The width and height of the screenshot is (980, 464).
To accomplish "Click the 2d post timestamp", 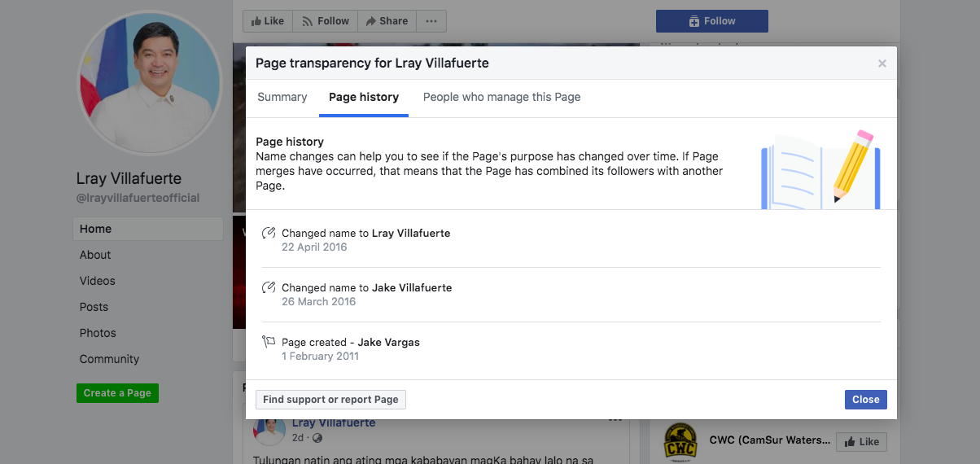I will [298, 438].
